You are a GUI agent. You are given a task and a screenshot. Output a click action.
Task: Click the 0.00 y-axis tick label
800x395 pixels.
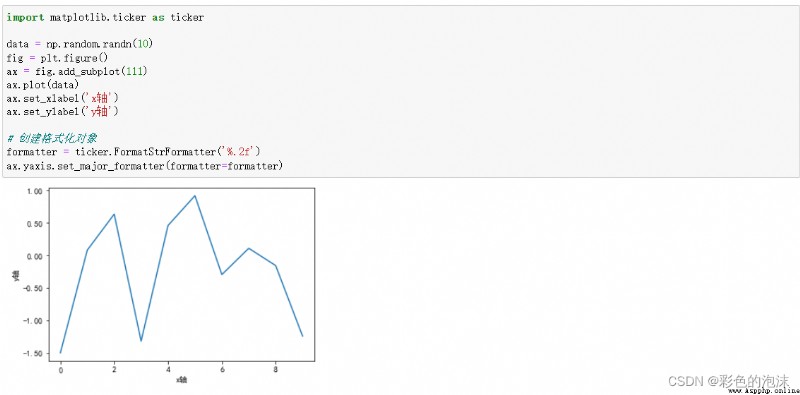coord(35,256)
